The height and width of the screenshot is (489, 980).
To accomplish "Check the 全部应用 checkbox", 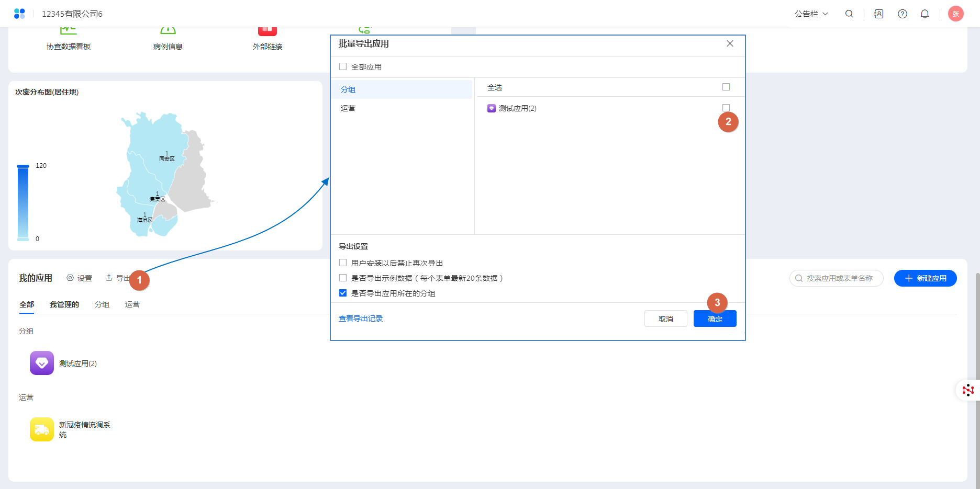I will click(x=343, y=66).
